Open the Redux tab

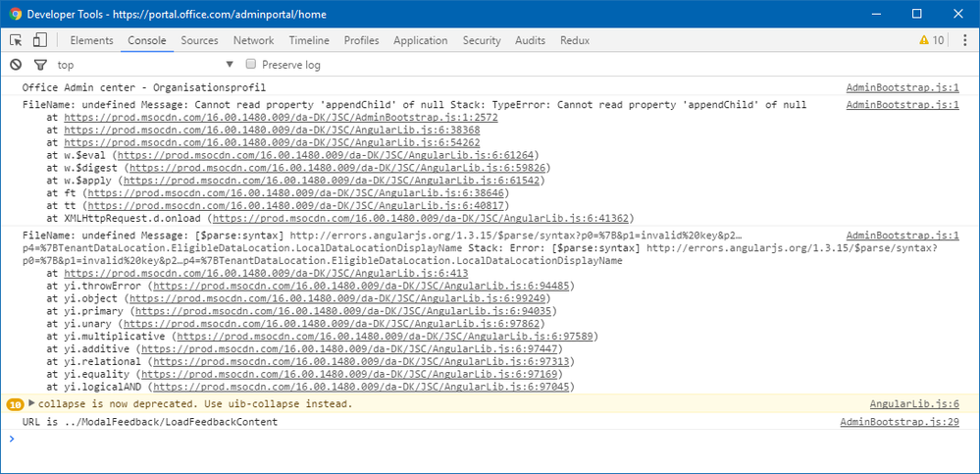575,40
